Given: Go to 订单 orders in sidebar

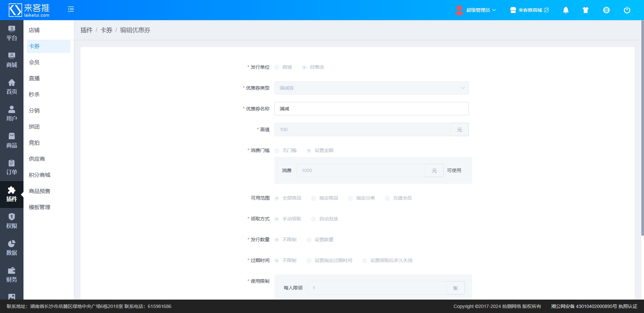Looking at the screenshot, I should click(12, 168).
